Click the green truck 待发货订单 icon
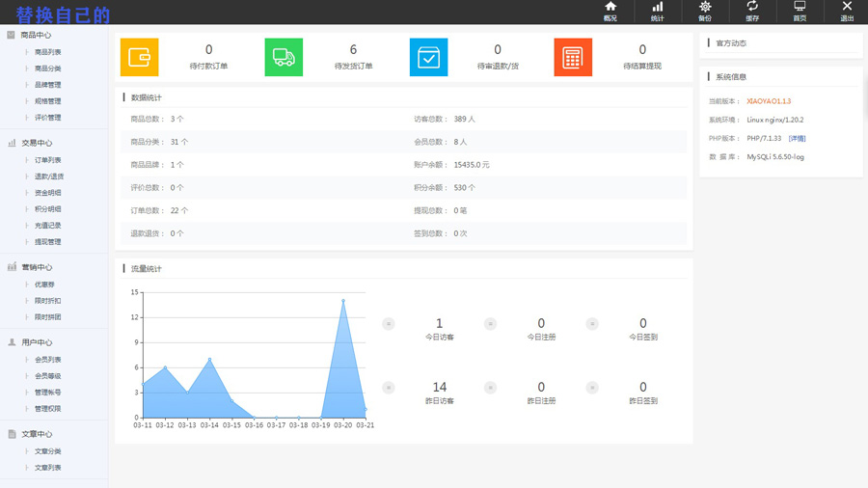Screen dimensions: 868x488 pyautogui.click(x=284, y=57)
